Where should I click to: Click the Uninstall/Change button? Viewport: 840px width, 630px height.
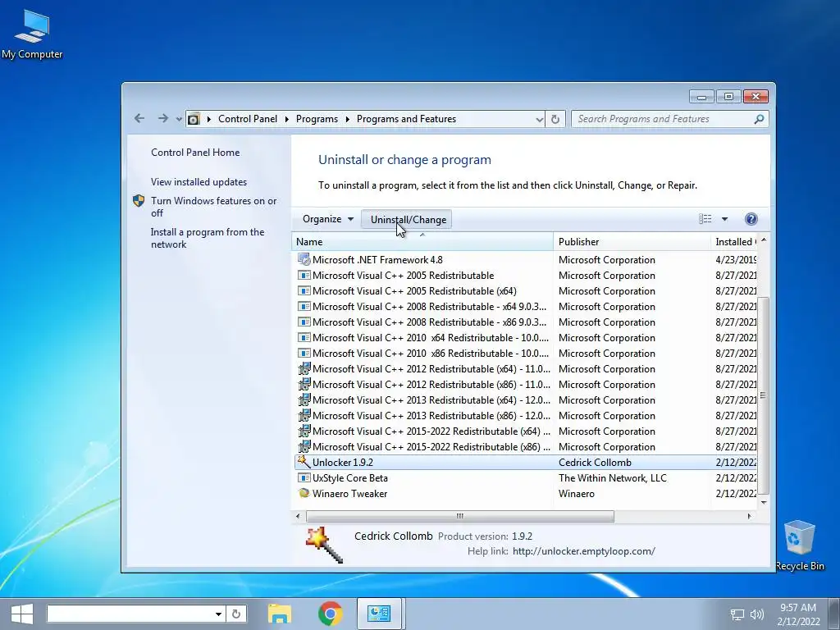(408, 219)
